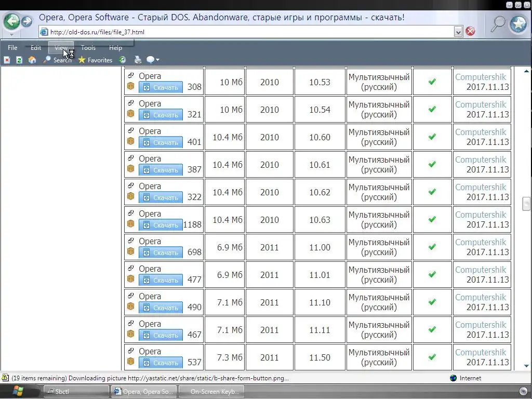Open the Tools menu
532x399 pixels.
click(88, 48)
